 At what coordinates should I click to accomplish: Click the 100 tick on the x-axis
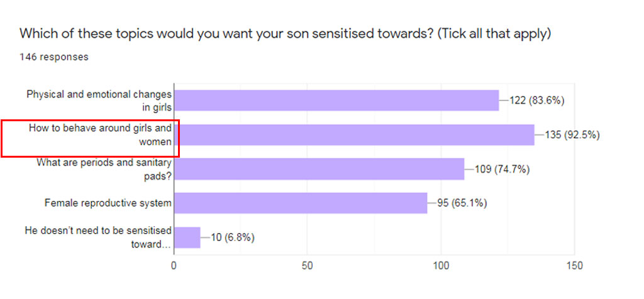(441, 265)
